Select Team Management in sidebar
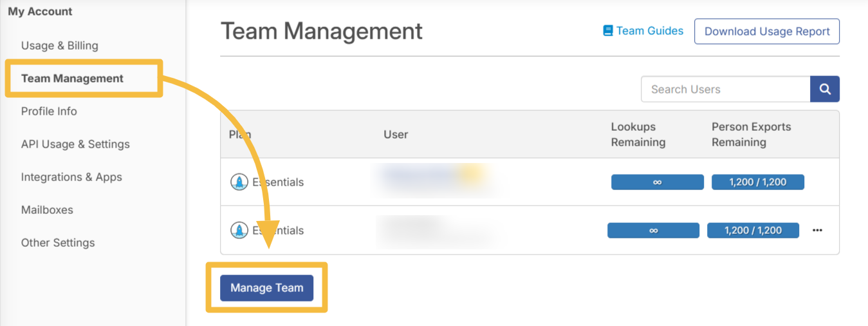 pyautogui.click(x=72, y=79)
